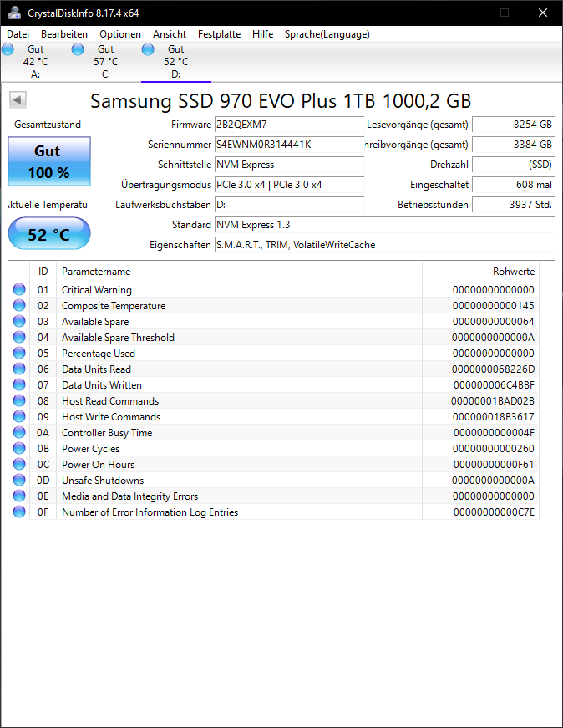Select the Data Units Read parameter name
Viewport: 563px width, 728px height.
(x=97, y=369)
